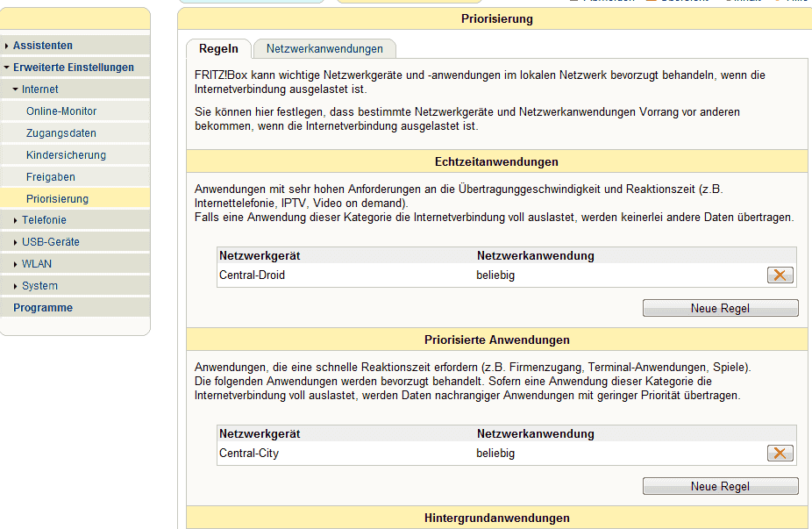Click the Hintergrundanwendungen section heading
The image size is (812, 529).
point(497,518)
